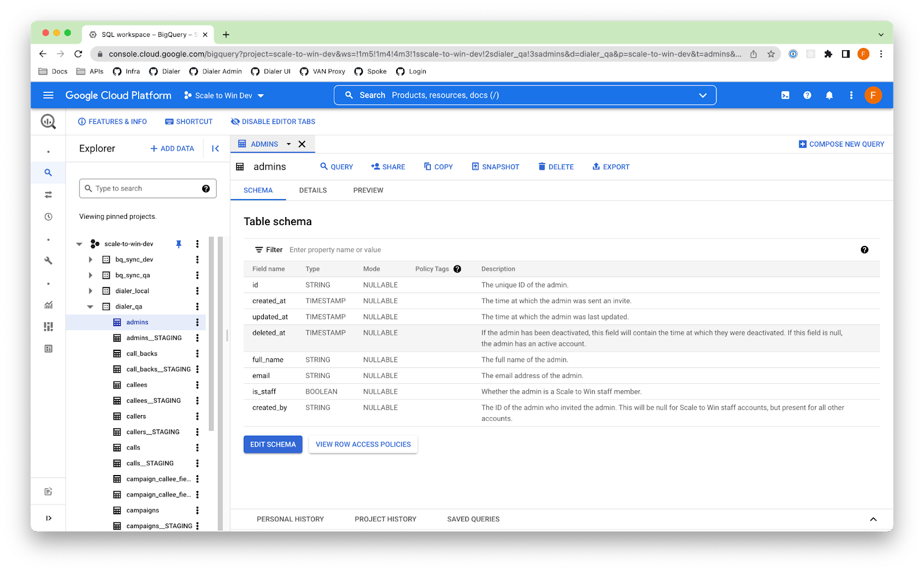Open the Google Cloud hamburger navigation menu
The width and height of the screenshot is (924, 572).
coord(49,95)
